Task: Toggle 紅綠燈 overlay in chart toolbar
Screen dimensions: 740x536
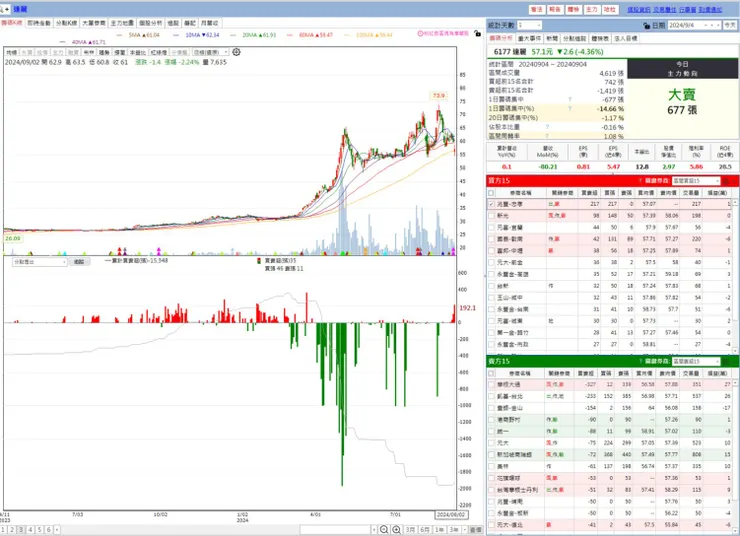Action: pos(159,52)
